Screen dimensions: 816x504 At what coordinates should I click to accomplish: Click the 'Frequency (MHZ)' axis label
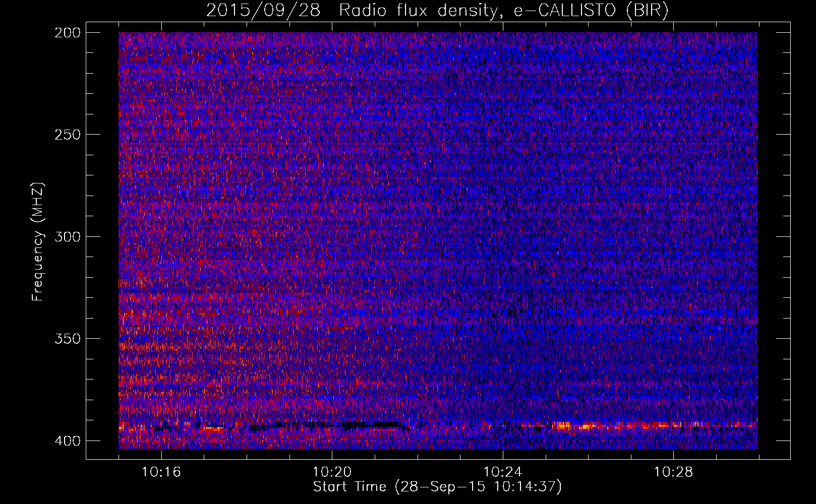38,241
